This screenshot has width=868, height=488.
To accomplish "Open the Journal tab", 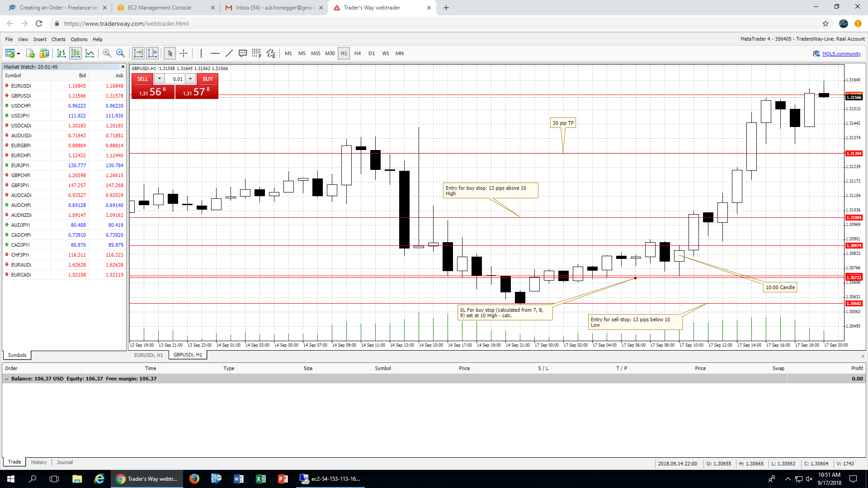I will pos(65,462).
